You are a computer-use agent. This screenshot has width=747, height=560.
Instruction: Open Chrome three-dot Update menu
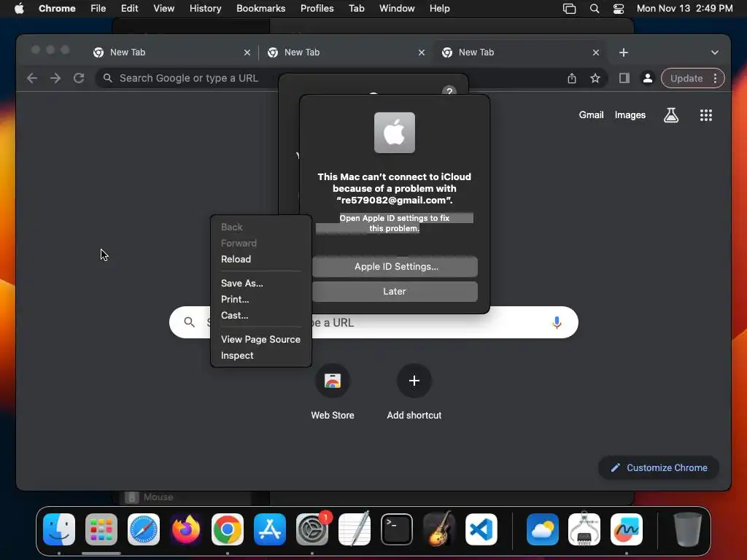pyautogui.click(x=715, y=78)
